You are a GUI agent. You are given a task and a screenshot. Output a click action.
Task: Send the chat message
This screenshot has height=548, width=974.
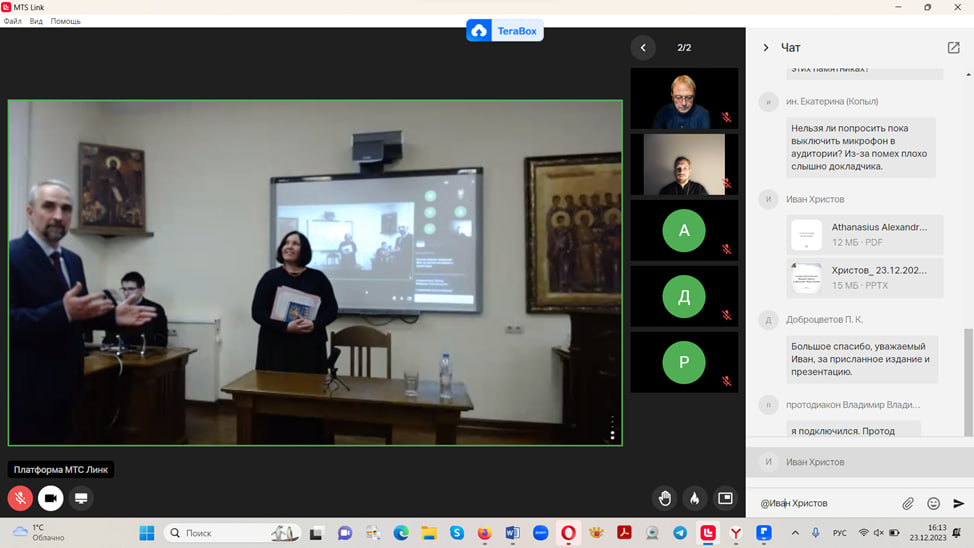(x=958, y=503)
